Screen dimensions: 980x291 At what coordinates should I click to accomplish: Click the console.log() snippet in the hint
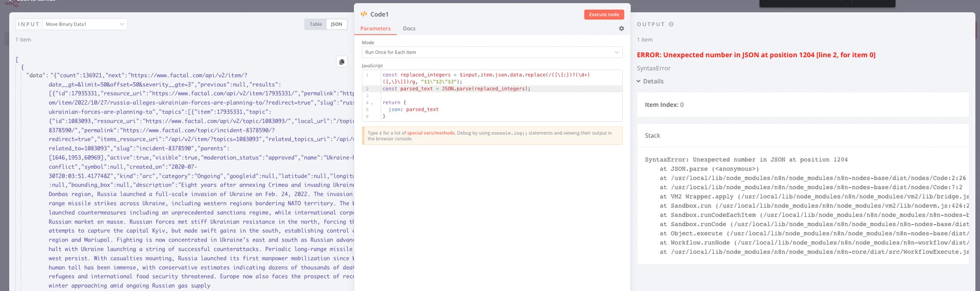(509, 133)
